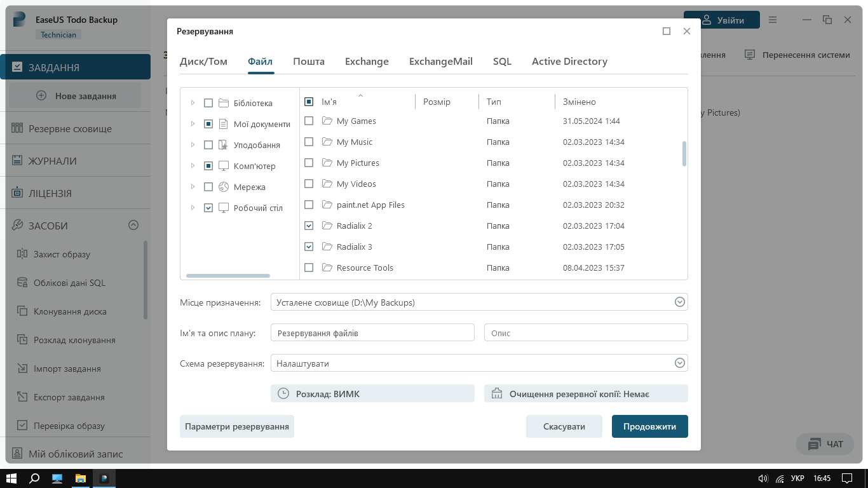Click the Скасувати button
This screenshot has width=868, height=488.
pyautogui.click(x=564, y=426)
